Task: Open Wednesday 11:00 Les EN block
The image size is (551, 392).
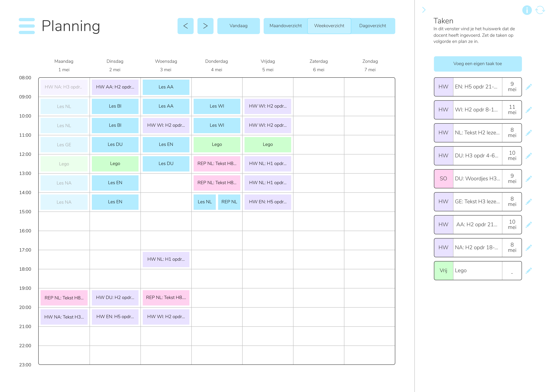Action: [x=166, y=145]
